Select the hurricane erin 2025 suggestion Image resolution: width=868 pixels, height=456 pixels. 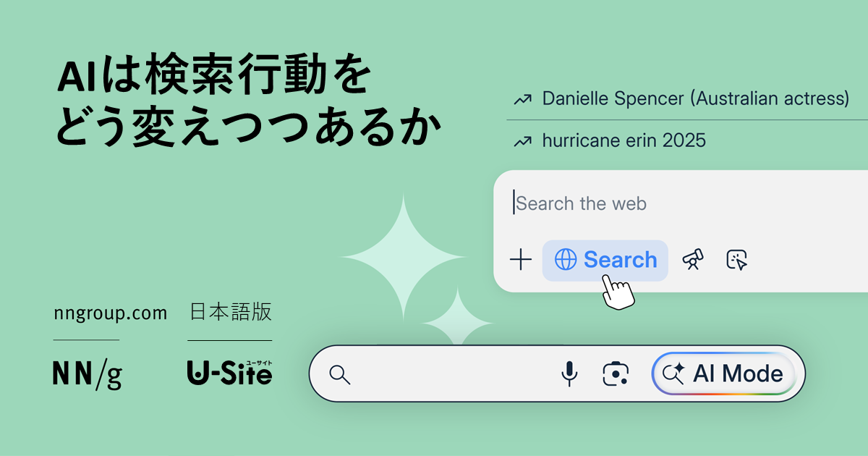[x=624, y=141]
